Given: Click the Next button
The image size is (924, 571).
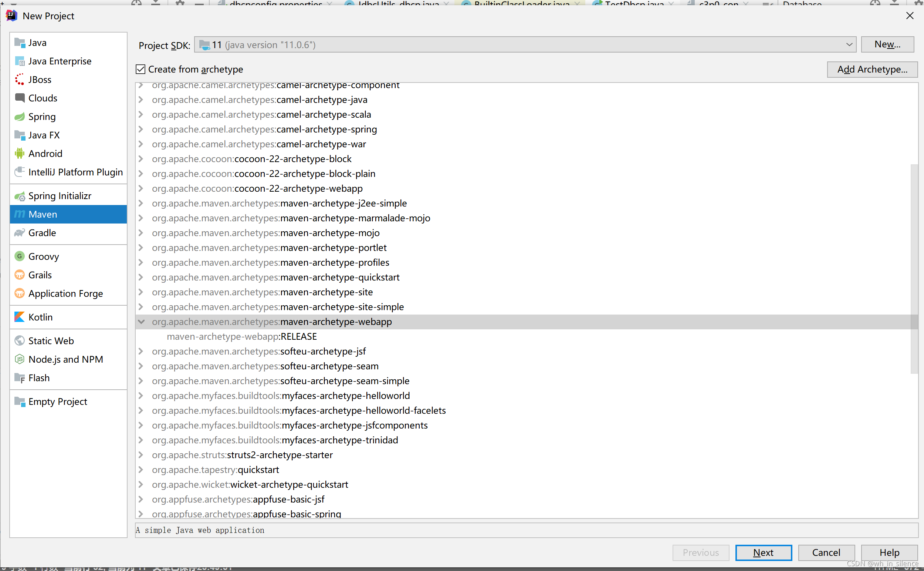Looking at the screenshot, I should click(763, 552).
